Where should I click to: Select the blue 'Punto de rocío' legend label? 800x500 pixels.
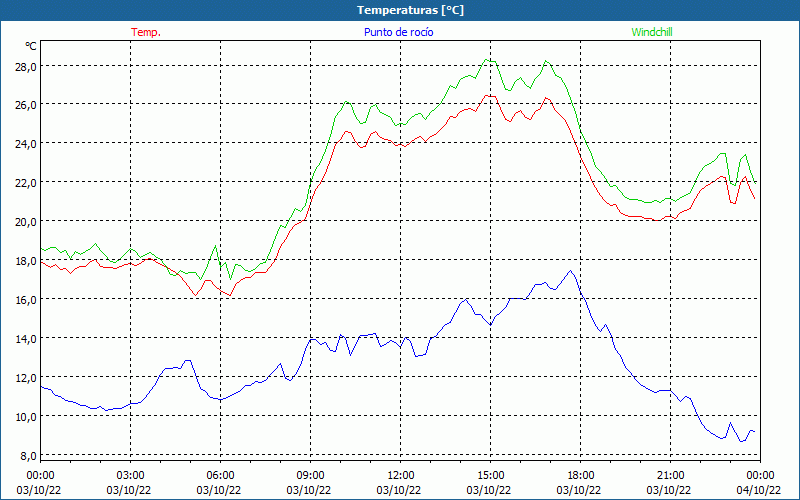[398, 32]
